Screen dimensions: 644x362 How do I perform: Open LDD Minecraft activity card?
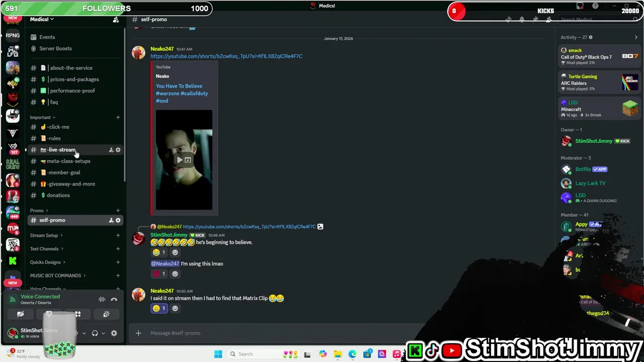599,109
